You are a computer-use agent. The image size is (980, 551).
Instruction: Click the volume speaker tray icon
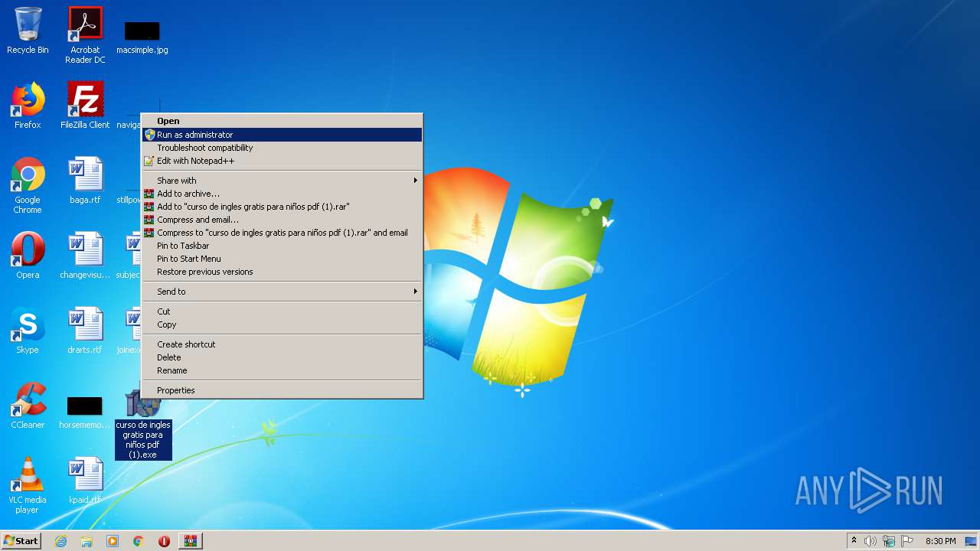tap(871, 541)
